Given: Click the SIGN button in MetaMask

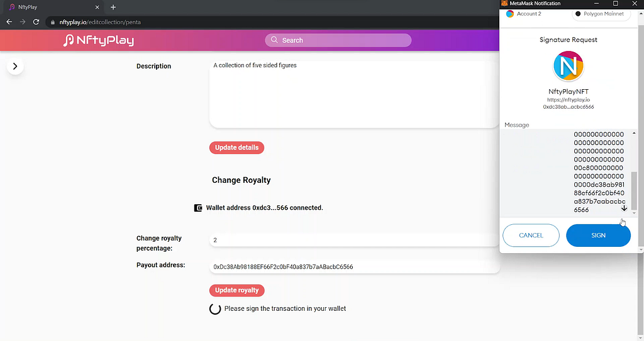Looking at the screenshot, I should 598,235.
